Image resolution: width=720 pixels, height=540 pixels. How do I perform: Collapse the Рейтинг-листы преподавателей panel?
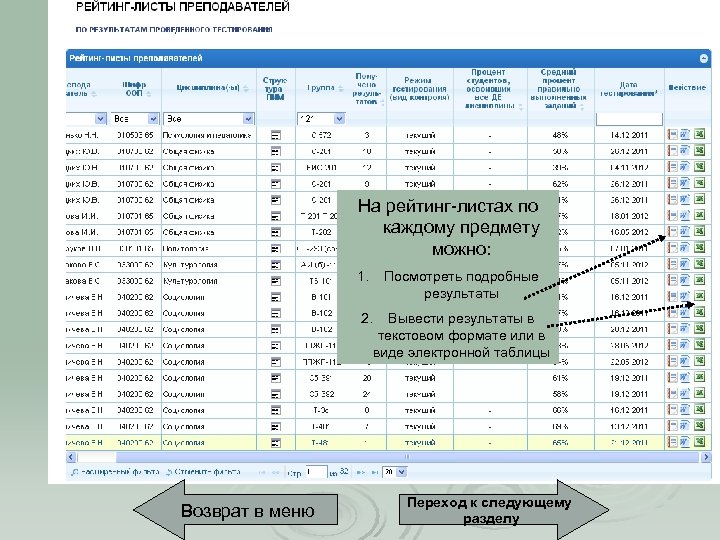[703, 58]
